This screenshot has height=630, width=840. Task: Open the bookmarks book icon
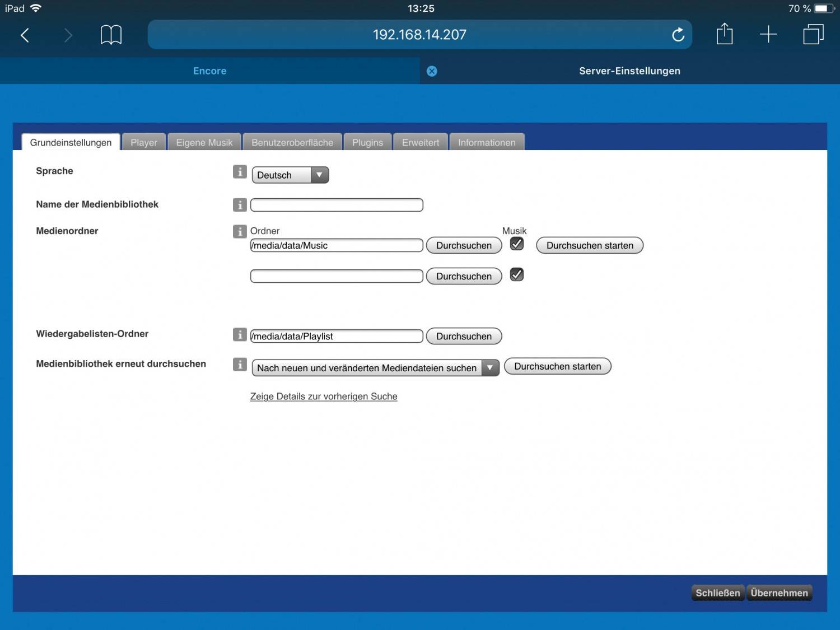[x=111, y=35]
